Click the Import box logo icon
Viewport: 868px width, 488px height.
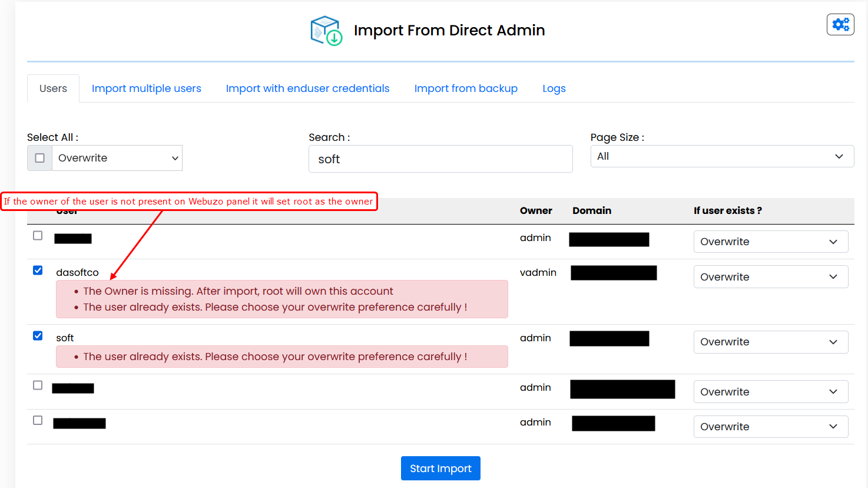point(326,31)
